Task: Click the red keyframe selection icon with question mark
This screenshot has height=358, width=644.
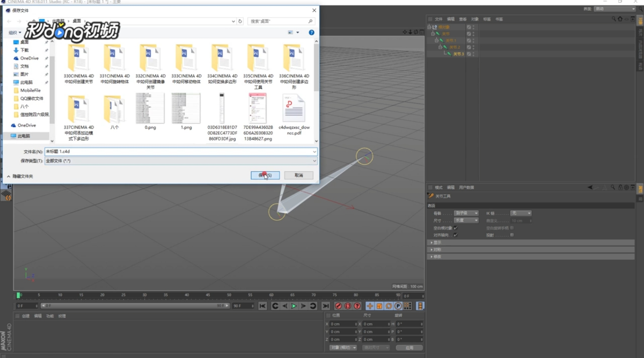Action: click(357, 306)
